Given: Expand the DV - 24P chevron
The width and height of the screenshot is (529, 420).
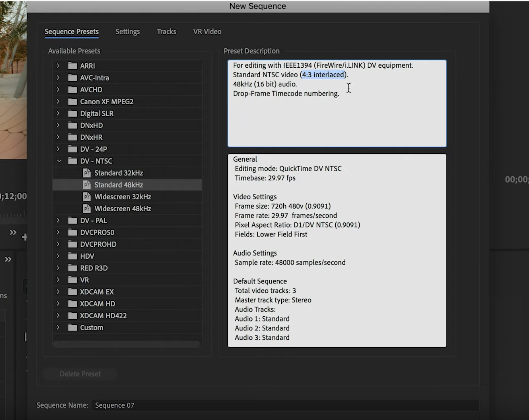Looking at the screenshot, I should coord(58,149).
